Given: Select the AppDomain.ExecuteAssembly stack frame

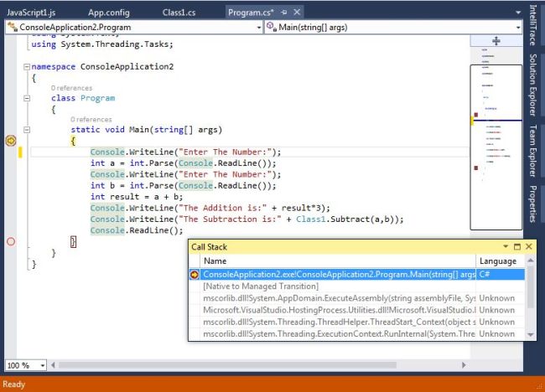Looking at the screenshot, I should click(356, 298).
